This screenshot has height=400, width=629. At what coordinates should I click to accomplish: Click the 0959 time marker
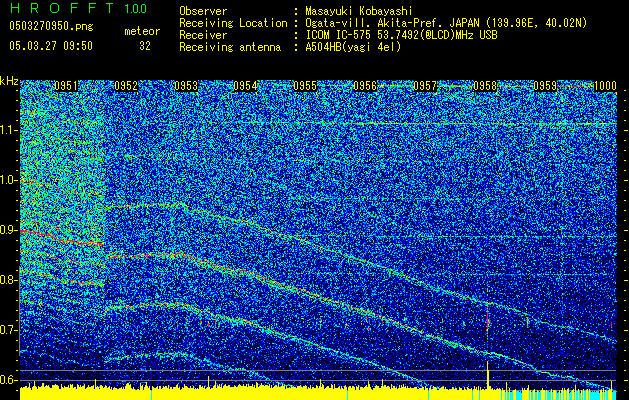coord(545,86)
